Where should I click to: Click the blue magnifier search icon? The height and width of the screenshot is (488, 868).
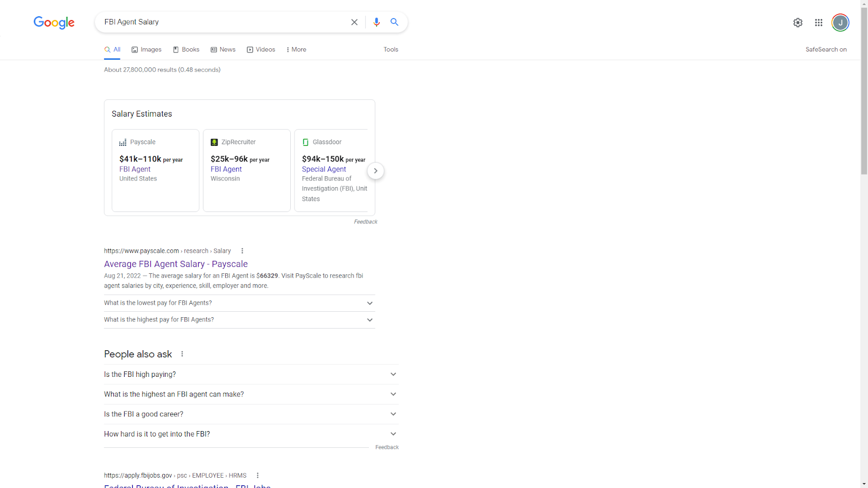(394, 22)
